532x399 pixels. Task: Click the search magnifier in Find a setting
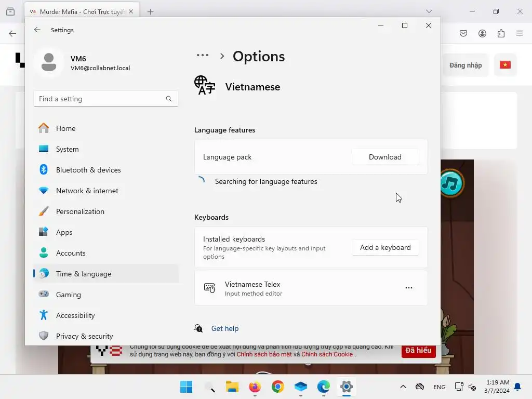(169, 99)
